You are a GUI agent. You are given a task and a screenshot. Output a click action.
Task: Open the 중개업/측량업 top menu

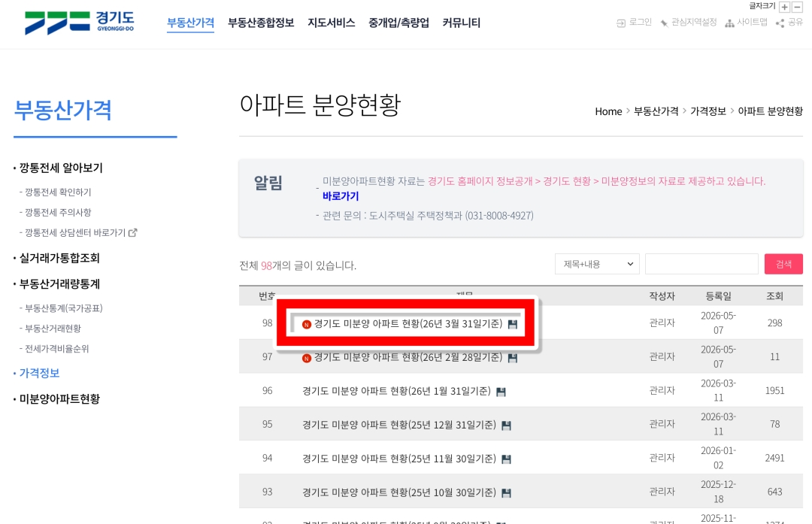(x=398, y=23)
